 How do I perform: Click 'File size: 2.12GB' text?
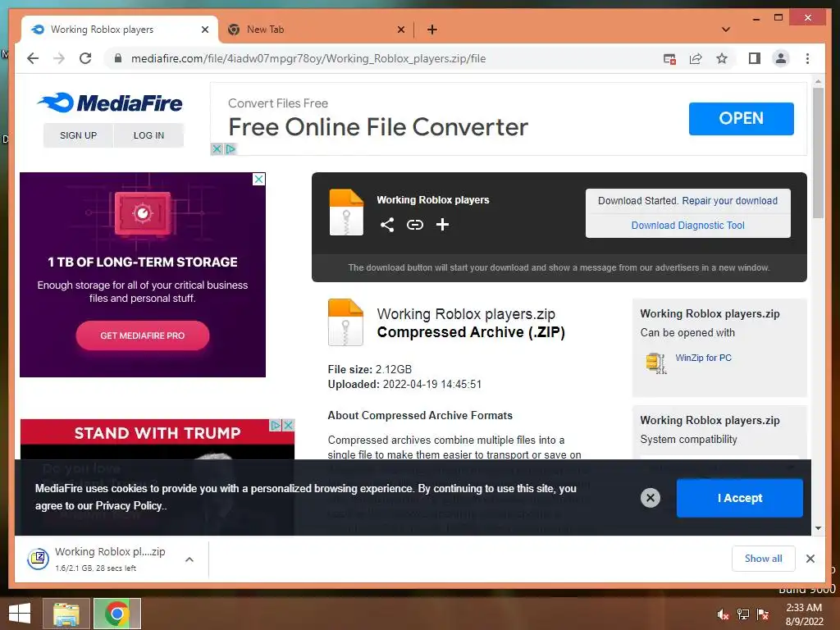click(370, 370)
